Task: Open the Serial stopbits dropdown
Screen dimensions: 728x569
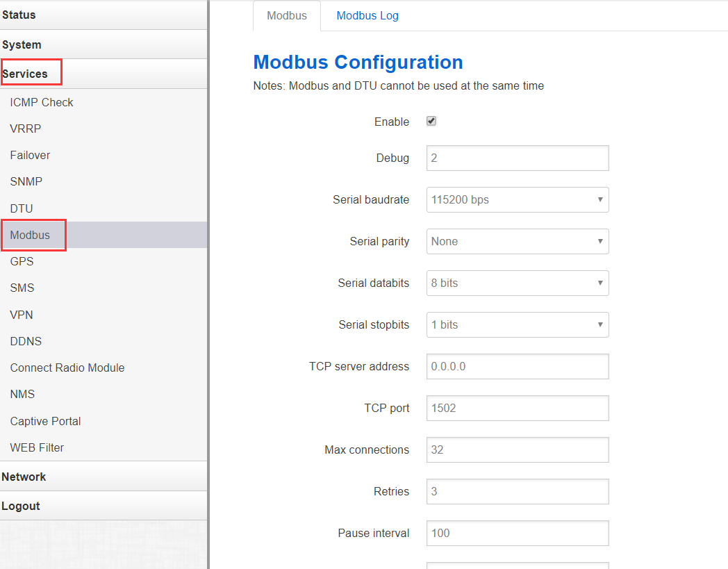Action: 518,324
